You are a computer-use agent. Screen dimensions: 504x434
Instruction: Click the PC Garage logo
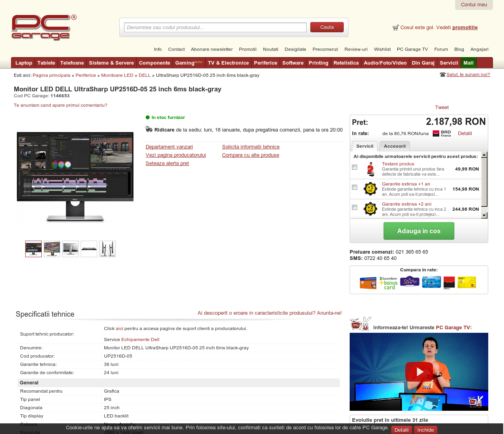pos(44,28)
